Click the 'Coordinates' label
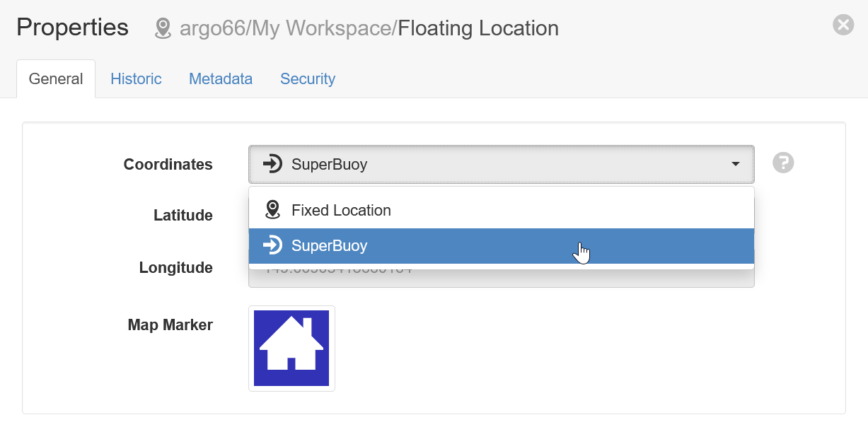The width and height of the screenshot is (868, 427). click(x=168, y=164)
